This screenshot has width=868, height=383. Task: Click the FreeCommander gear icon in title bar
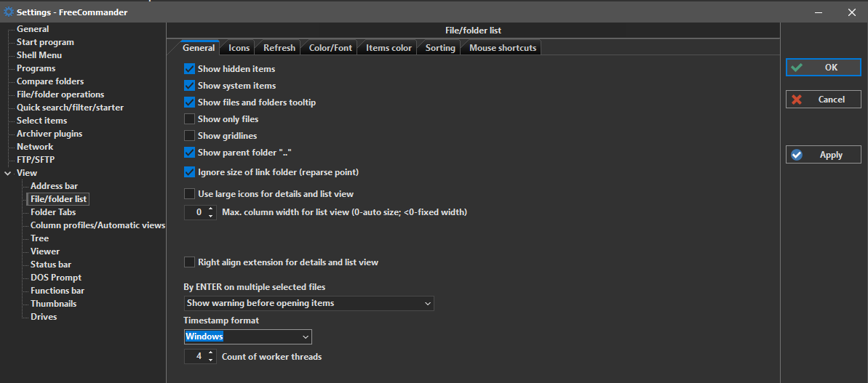pyautogui.click(x=9, y=12)
